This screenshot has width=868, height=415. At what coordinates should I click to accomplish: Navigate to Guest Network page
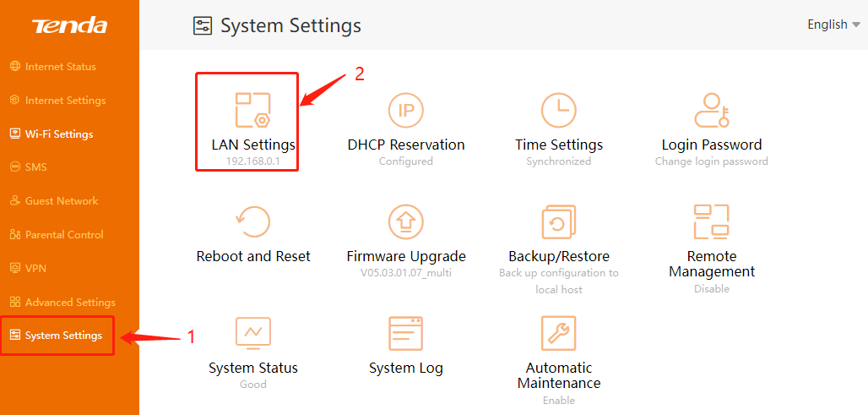61,201
